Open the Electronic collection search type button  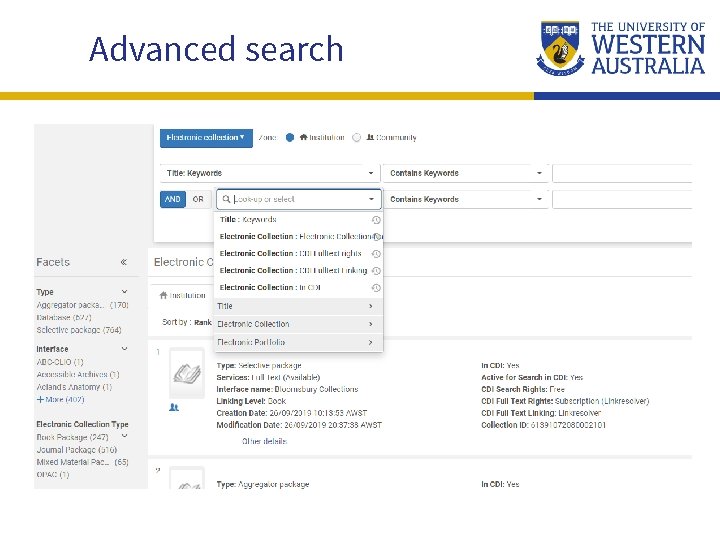206,138
